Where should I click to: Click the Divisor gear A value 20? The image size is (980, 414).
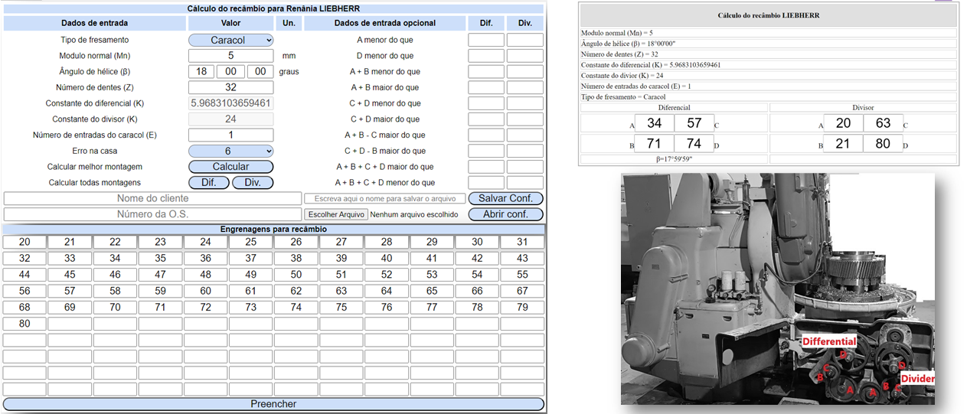coord(843,123)
